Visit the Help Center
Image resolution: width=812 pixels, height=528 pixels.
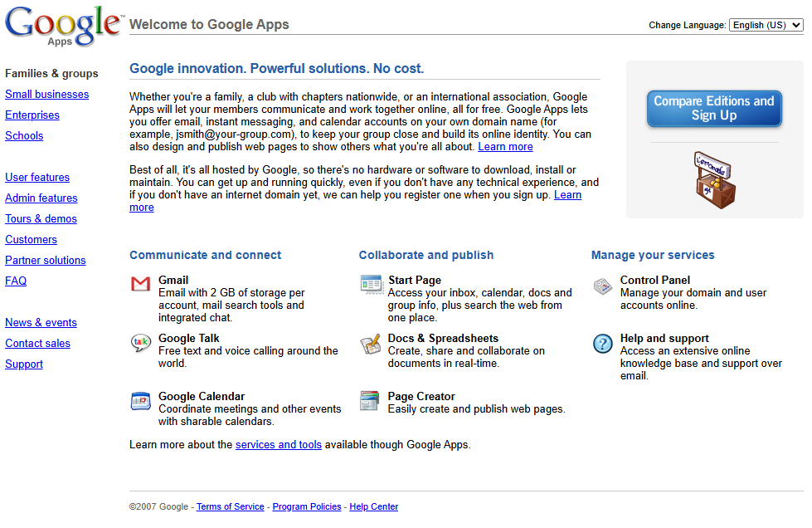(373, 506)
